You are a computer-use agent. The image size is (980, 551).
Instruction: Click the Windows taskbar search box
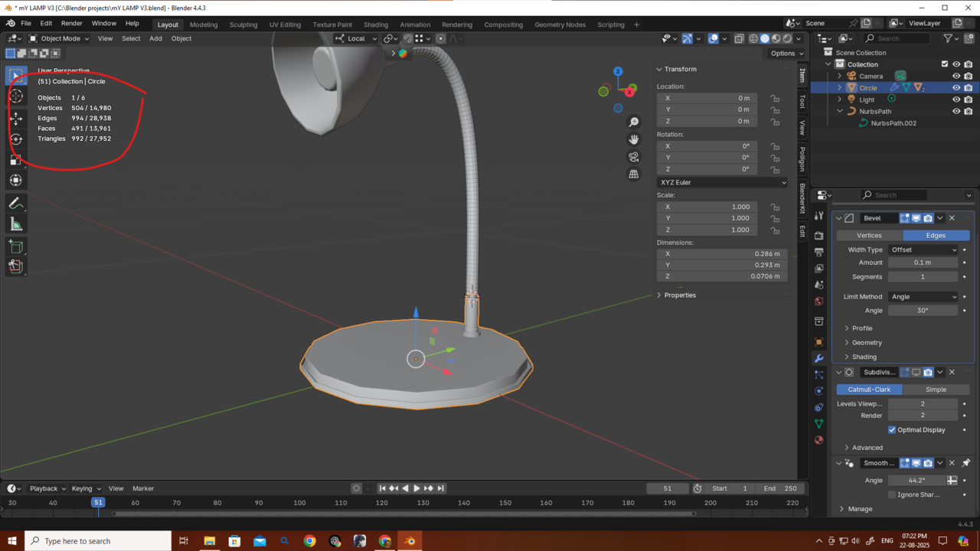click(98, 541)
